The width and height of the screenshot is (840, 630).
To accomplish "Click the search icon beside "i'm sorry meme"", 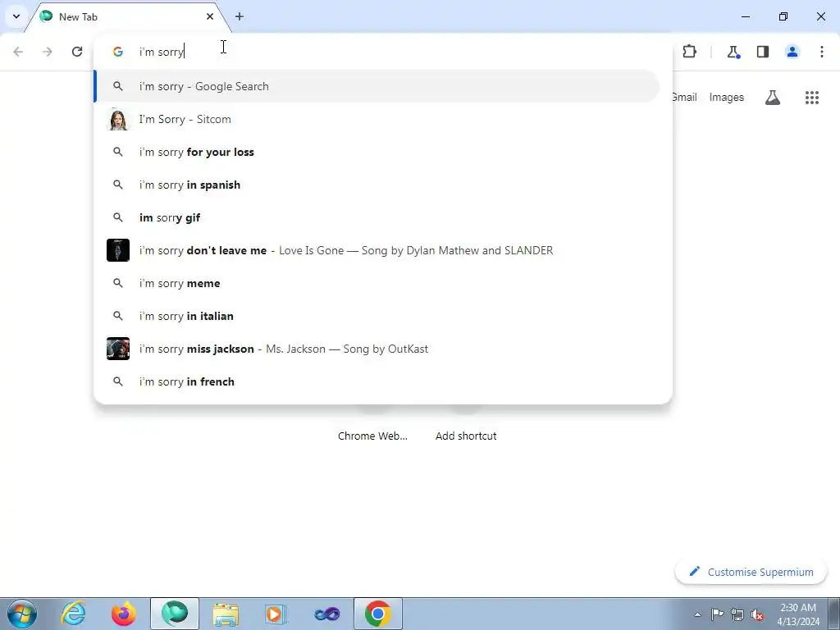I will [118, 283].
